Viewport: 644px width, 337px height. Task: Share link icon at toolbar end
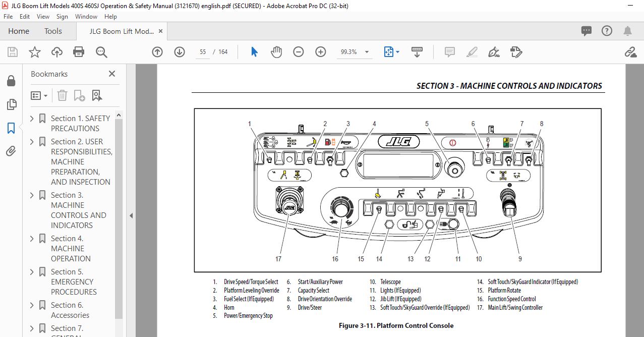tap(630, 52)
